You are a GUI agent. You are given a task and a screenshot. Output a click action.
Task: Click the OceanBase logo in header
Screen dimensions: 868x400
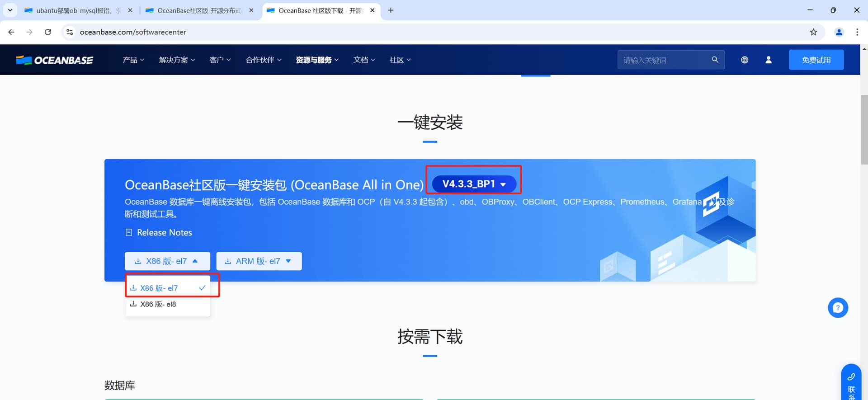[x=55, y=60]
